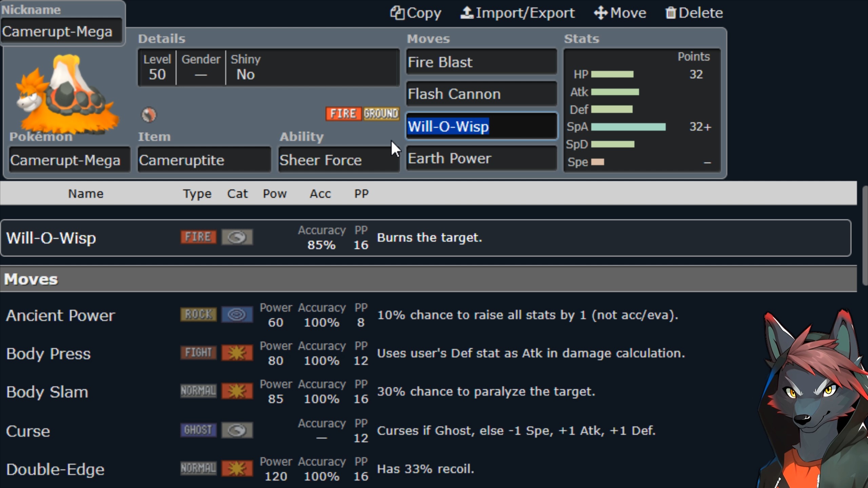Select the Move button in the toolbar
Viewport: 868px width, 488px height.
pos(620,13)
